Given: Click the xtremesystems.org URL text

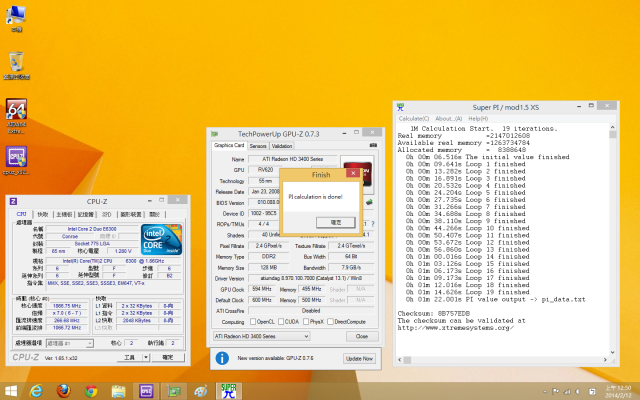Looking at the screenshot, I should point(456,328).
